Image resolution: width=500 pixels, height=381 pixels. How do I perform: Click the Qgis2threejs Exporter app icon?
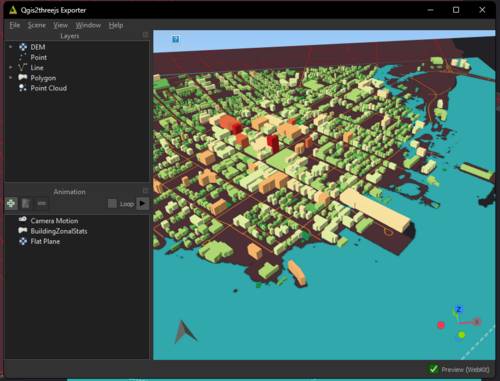(13, 10)
